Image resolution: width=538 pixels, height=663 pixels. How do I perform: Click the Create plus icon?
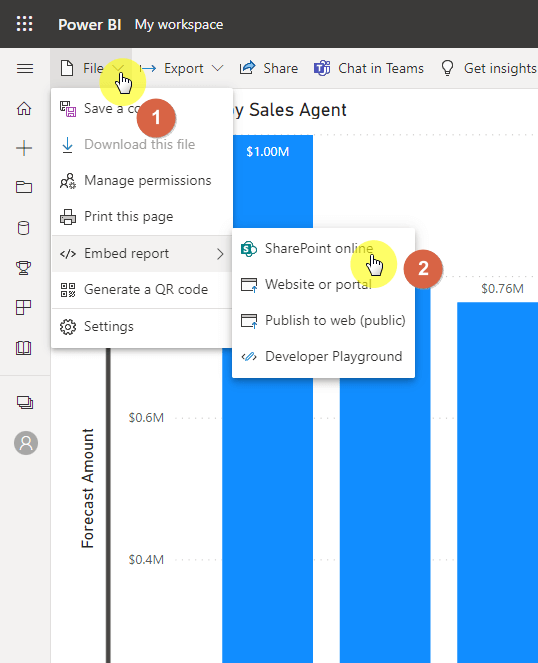[24, 148]
